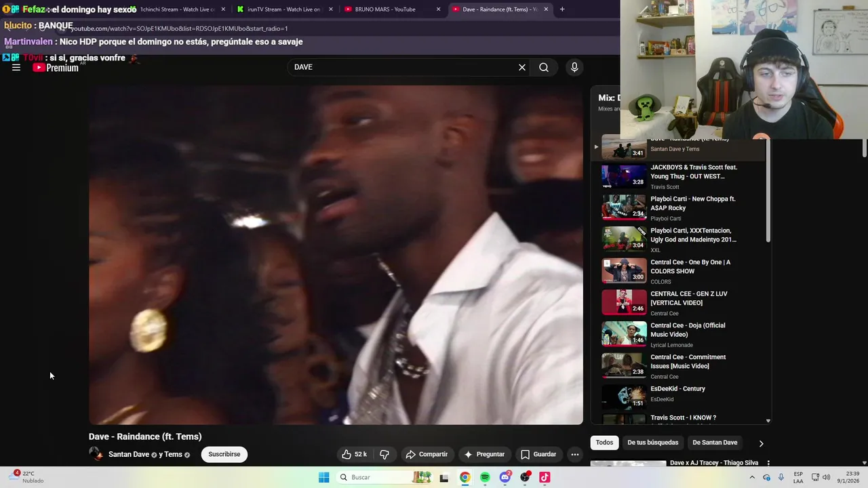
Task: Show hidden system tray icons
Action: [x=752, y=477]
